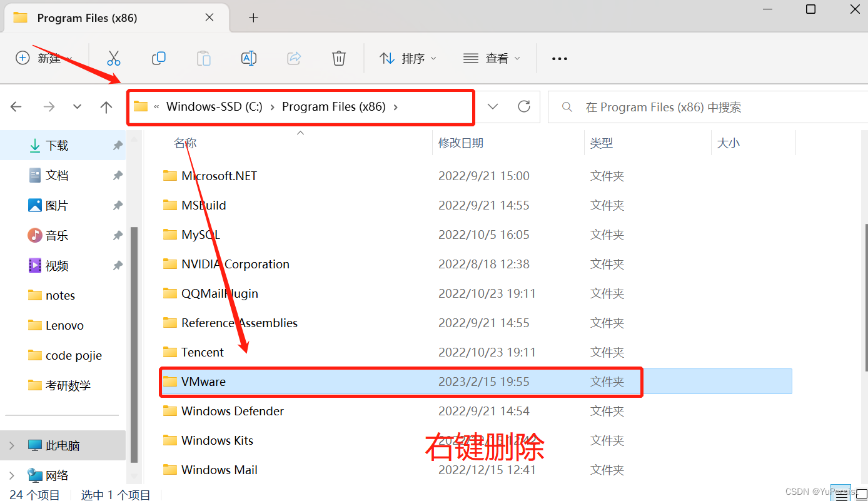This screenshot has height=501, width=868.
Task: Click the Tencent folder icon
Action: click(x=170, y=352)
